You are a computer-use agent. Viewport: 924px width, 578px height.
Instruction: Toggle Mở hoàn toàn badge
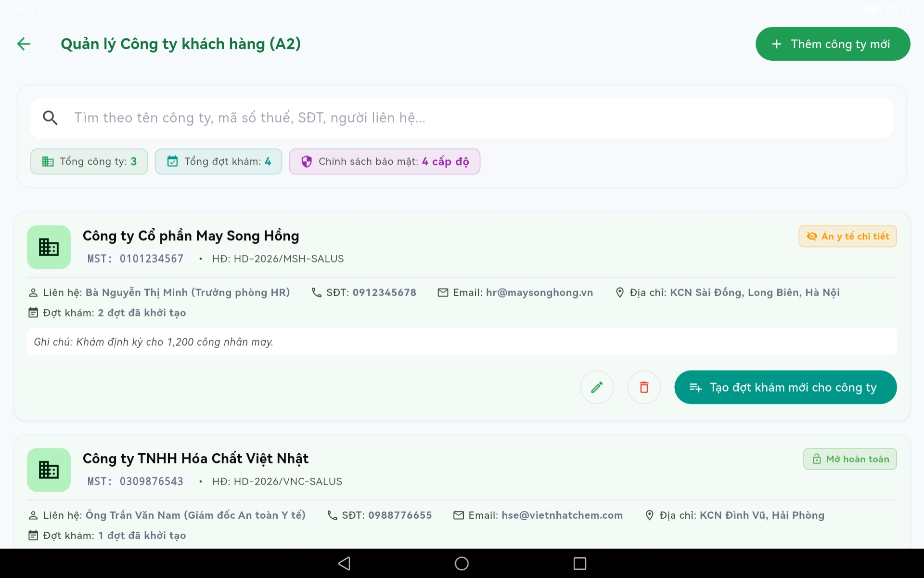click(x=850, y=459)
